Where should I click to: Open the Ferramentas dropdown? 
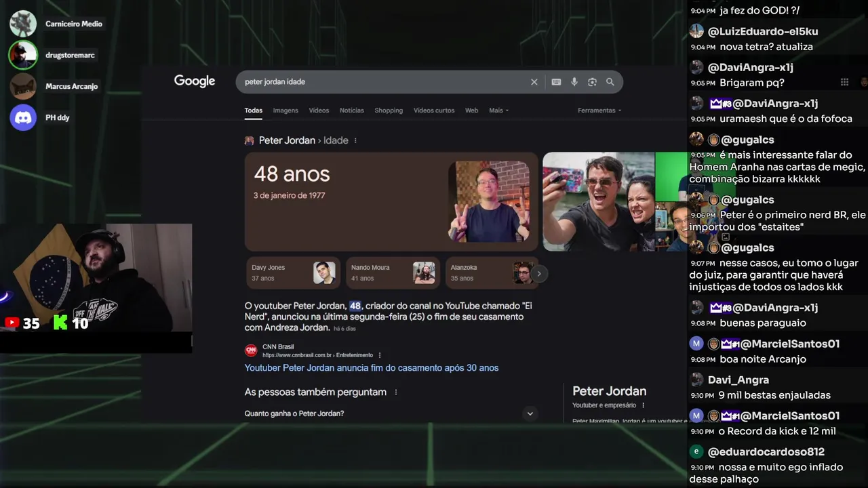[599, 110]
